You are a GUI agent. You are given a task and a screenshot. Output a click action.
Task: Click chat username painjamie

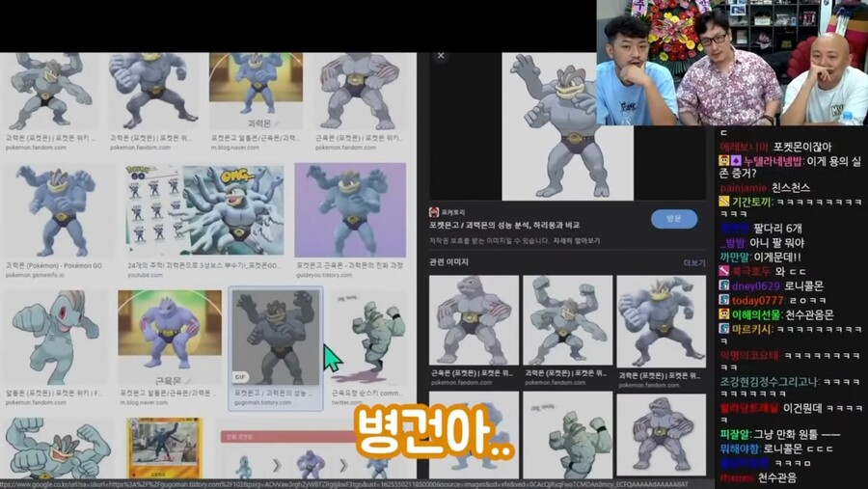(x=743, y=188)
